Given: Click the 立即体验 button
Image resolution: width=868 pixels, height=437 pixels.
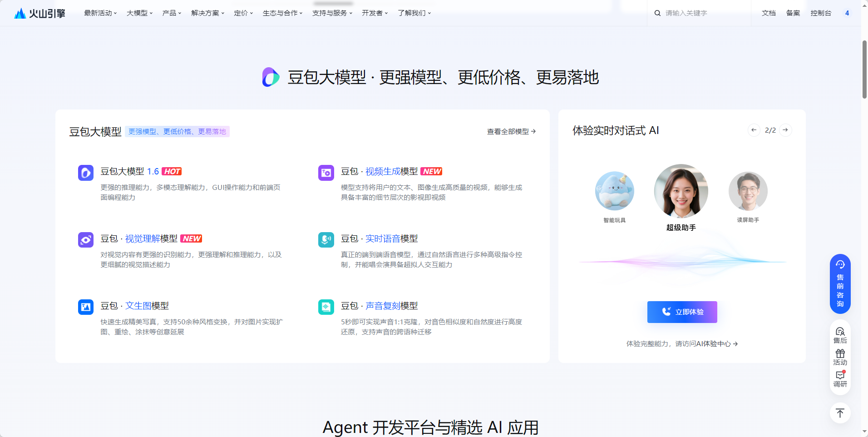Looking at the screenshot, I should click(x=682, y=312).
